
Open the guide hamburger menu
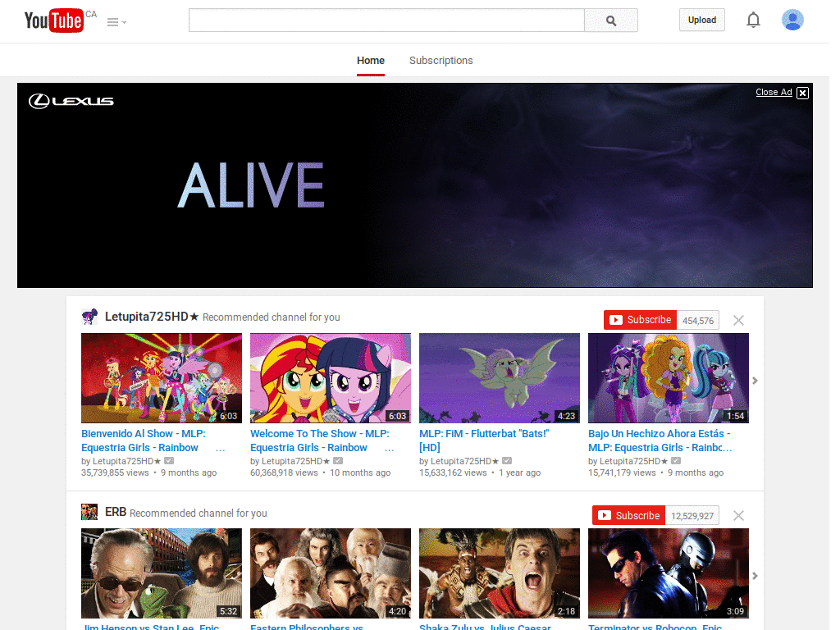(x=116, y=22)
